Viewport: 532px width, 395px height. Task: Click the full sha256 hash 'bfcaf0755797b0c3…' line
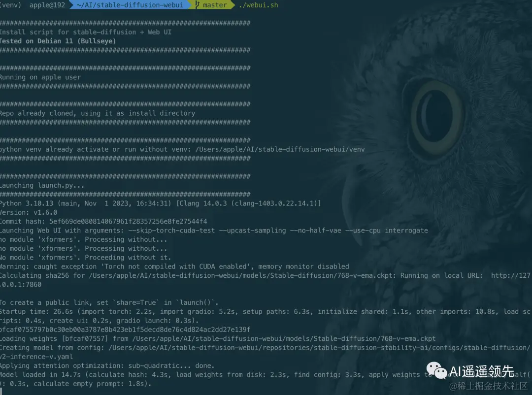[125, 329]
